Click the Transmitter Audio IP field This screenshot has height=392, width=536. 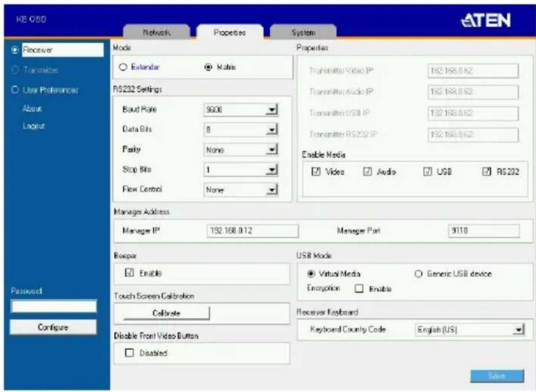pos(473,92)
